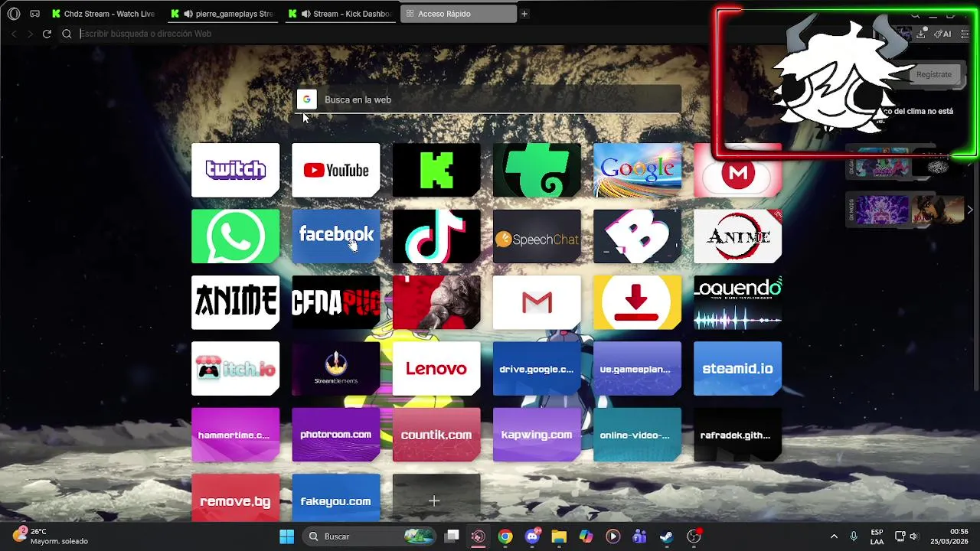Switch the ESP LAA input language

[x=877, y=536]
